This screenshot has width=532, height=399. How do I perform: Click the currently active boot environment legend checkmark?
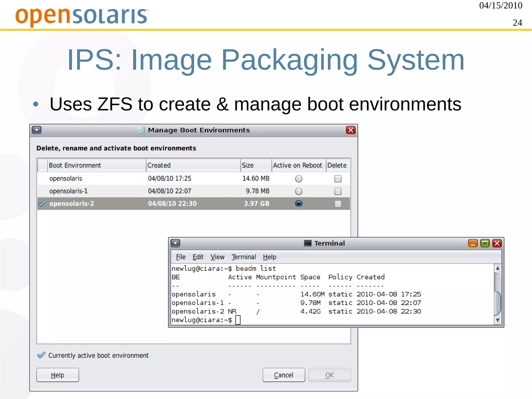(41, 355)
